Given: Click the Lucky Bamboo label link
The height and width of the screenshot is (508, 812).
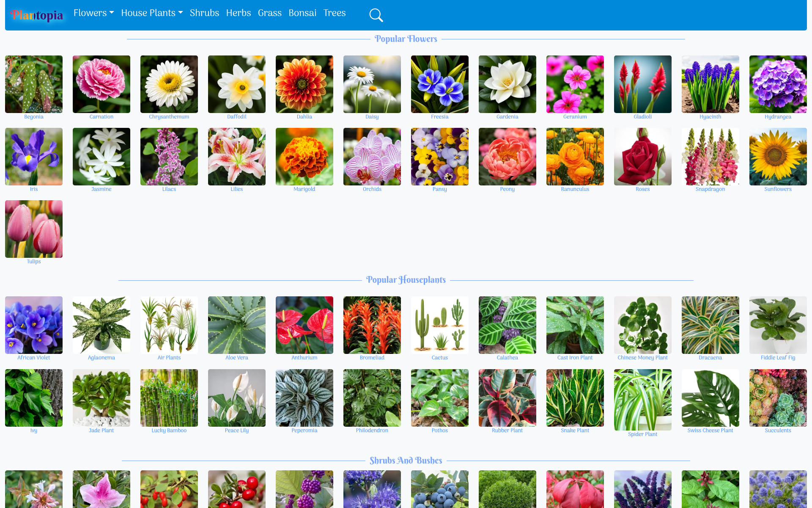Looking at the screenshot, I should [x=169, y=431].
